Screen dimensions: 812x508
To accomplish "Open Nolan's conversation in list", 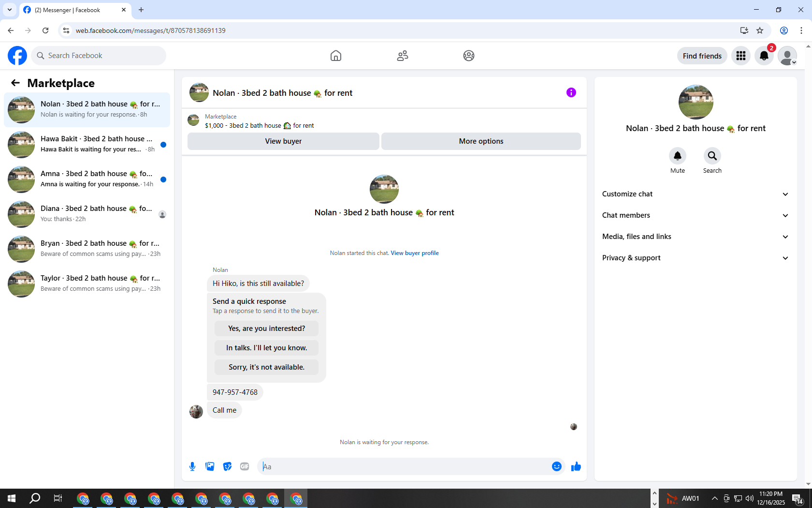I will pyautogui.click(x=87, y=110).
